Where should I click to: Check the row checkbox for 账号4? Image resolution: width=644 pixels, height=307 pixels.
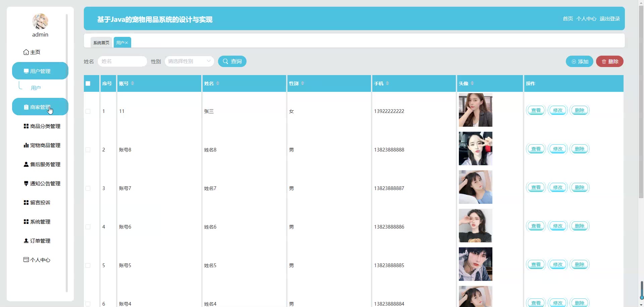click(88, 304)
